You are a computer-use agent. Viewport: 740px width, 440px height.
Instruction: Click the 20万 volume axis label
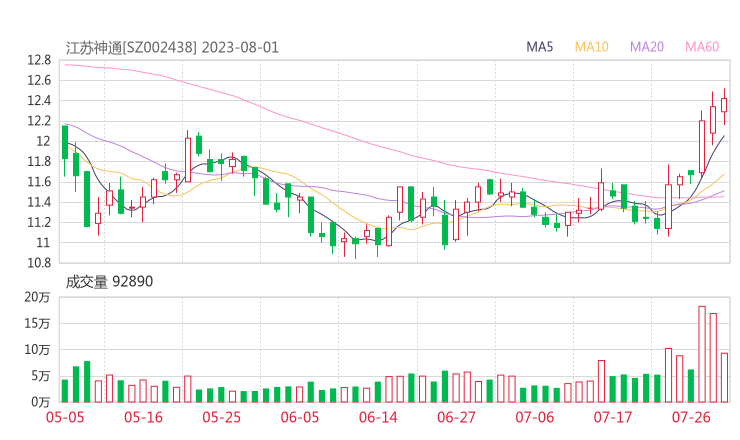coord(37,297)
